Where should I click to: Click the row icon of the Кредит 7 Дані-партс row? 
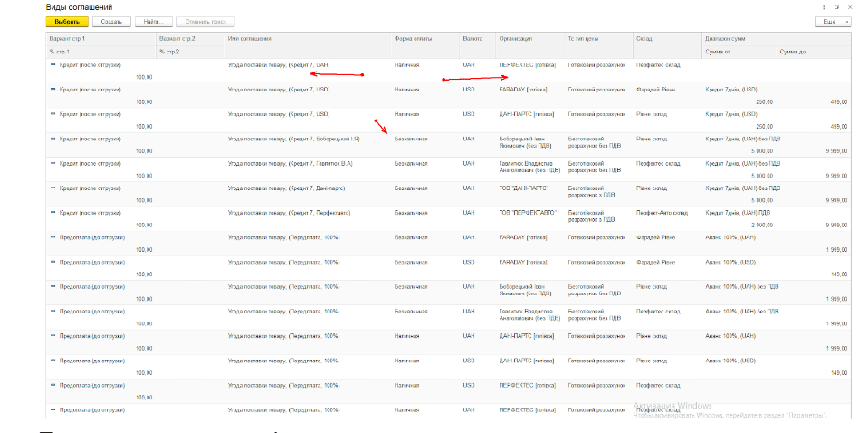(53, 188)
